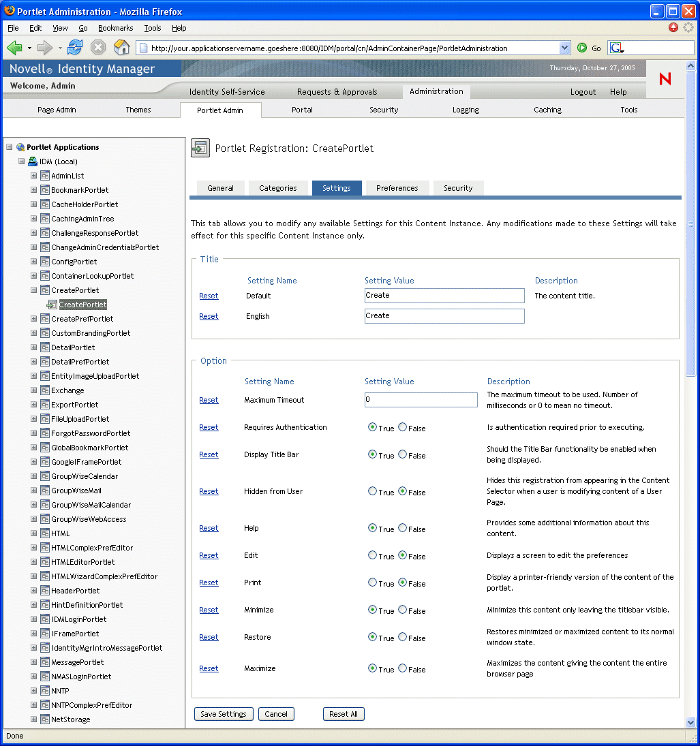
Task: Click the Portlet Applications globe icon
Action: click(x=20, y=147)
